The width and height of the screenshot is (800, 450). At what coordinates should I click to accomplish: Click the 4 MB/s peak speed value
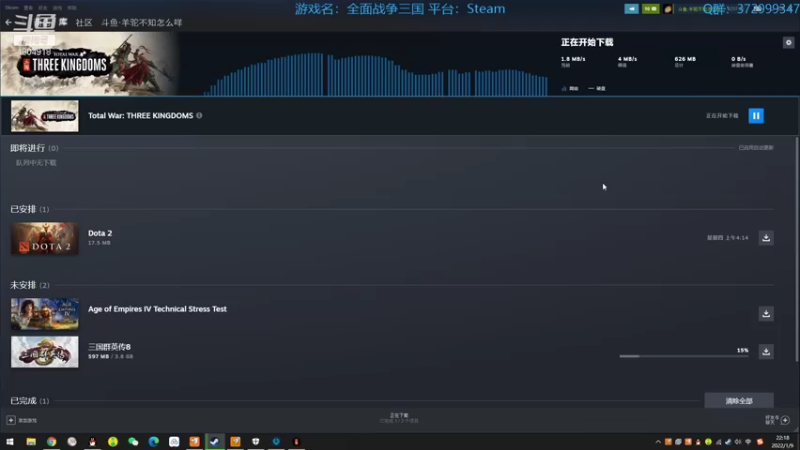pos(627,59)
